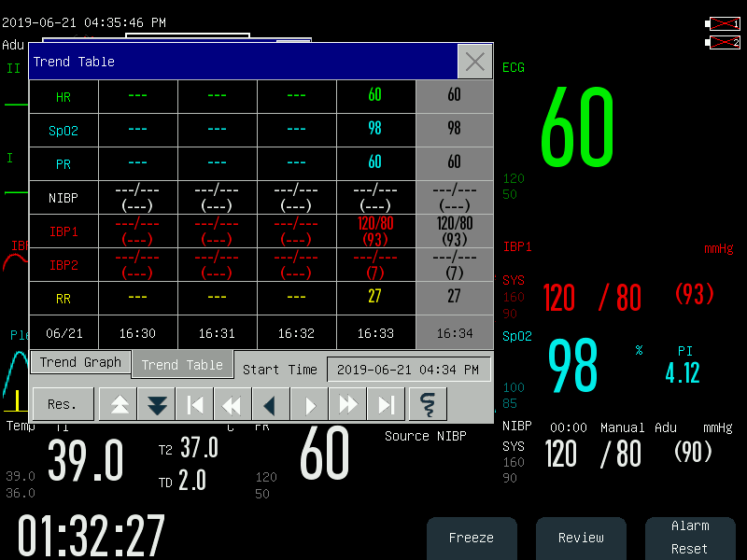Click the yellow RR value 27
The image size is (747, 560).
(375, 296)
